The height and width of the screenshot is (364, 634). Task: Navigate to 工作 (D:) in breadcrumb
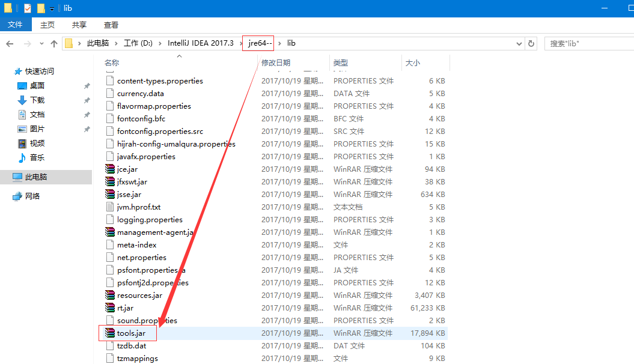(x=138, y=43)
